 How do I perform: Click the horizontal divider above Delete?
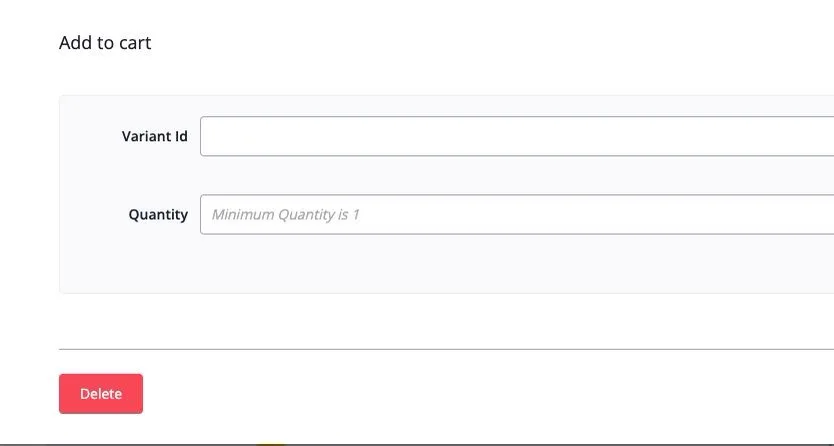(x=446, y=349)
